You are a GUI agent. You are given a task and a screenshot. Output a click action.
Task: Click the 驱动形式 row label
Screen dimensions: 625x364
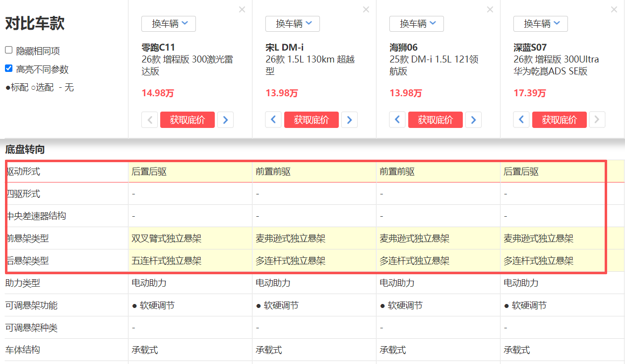pyautogui.click(x=24, y=172)
